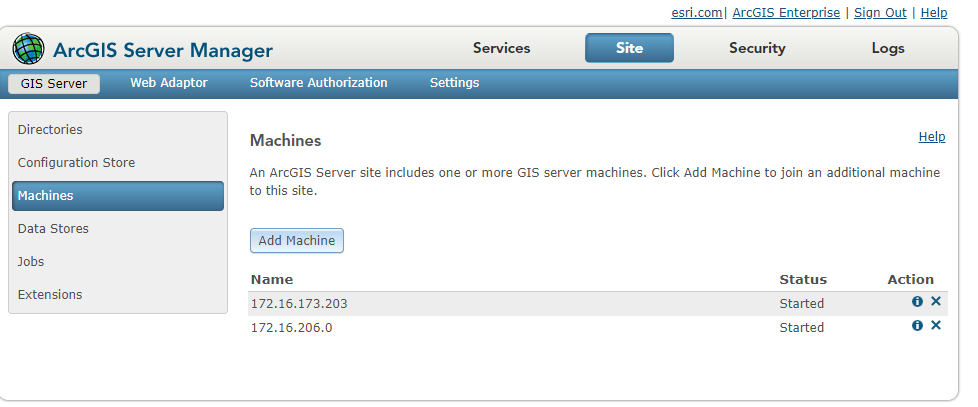Click Started status of 172.16.206.0
This screenshot has height=407, width=978.
[801, 327]
